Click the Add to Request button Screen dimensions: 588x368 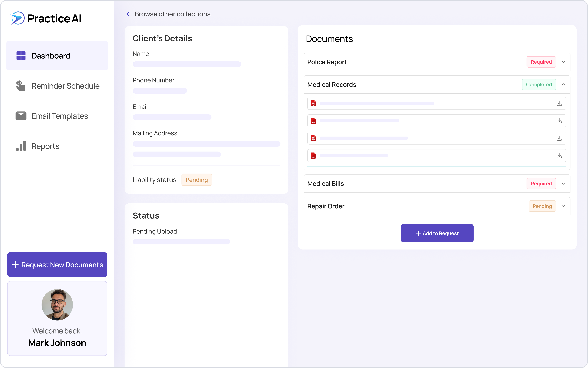tap(437, 233)
